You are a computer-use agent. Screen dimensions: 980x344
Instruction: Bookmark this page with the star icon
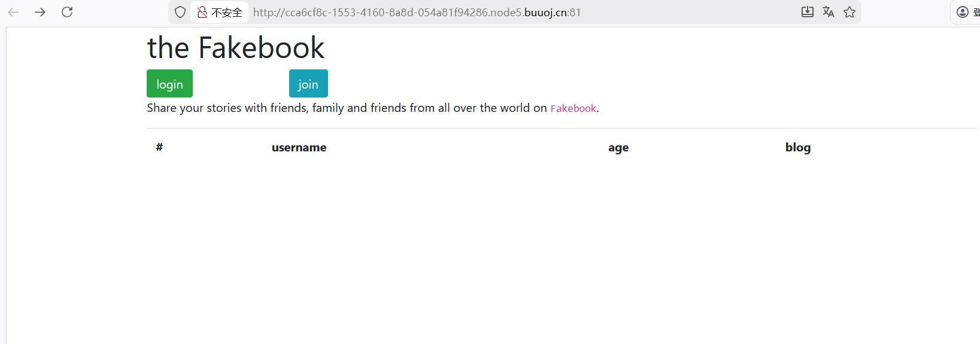point(849,12)
